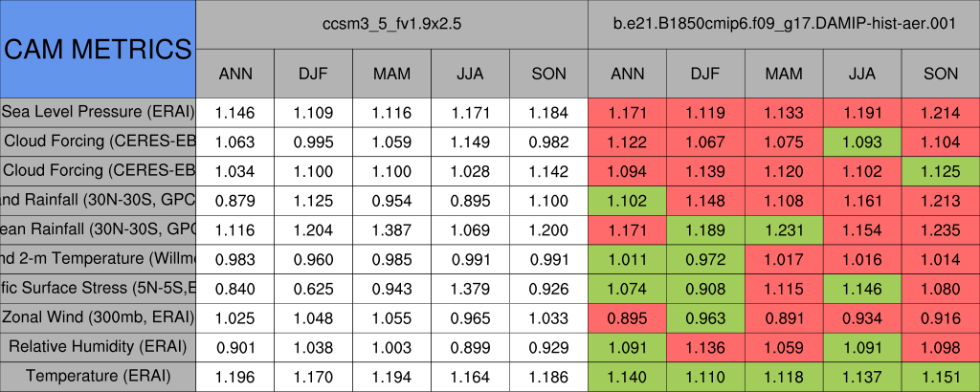Click the green cell with value 1.231
980x392 pixels.
point(784,229)
